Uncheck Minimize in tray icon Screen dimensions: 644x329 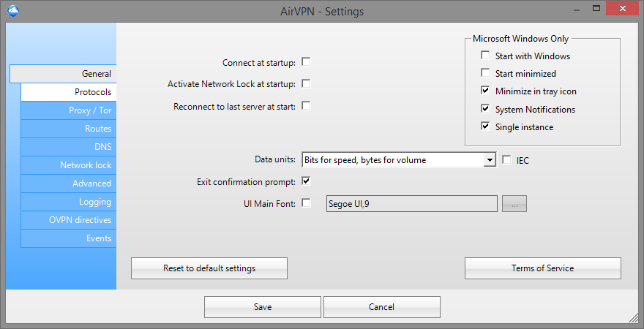pos(485,91)
